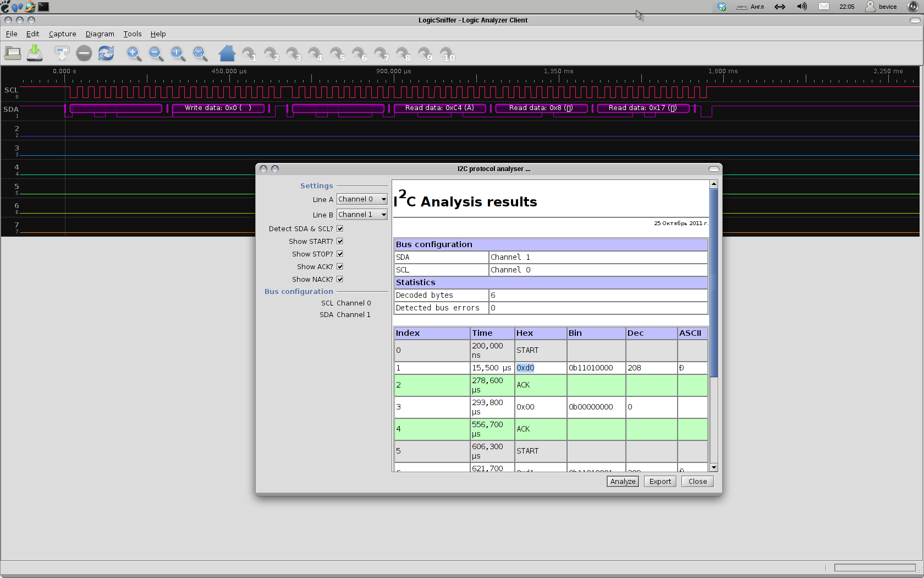Toggle Show START? checkbox
924x578 pixels.
pyautogui.click(x=340, y=241)
